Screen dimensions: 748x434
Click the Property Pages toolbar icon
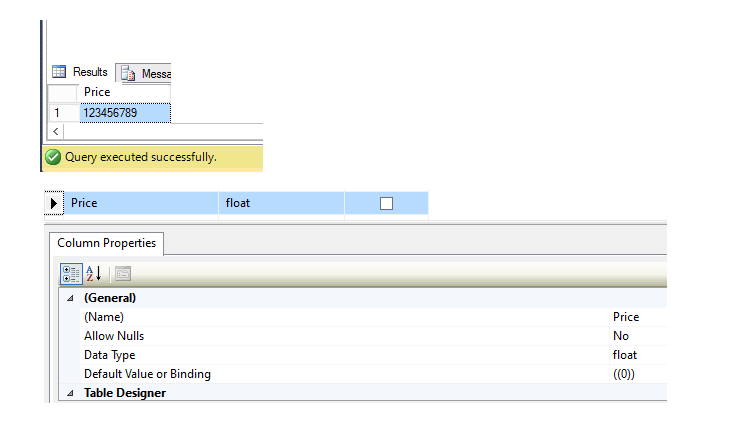click(x=123, y=274)
